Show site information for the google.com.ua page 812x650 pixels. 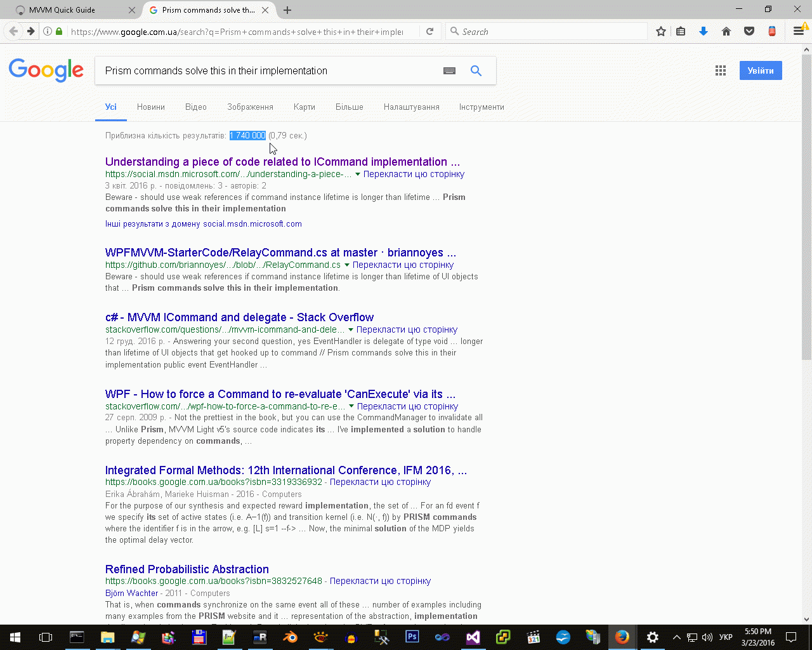tap(48, 31)
